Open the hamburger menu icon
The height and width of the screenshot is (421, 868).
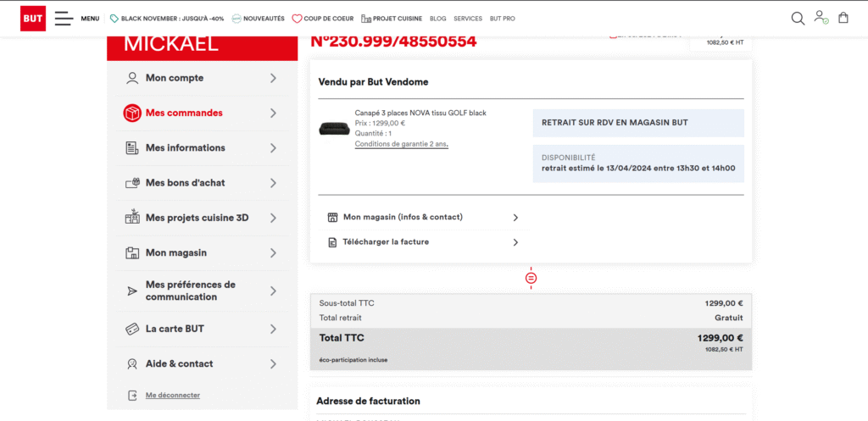coord(64,18)
